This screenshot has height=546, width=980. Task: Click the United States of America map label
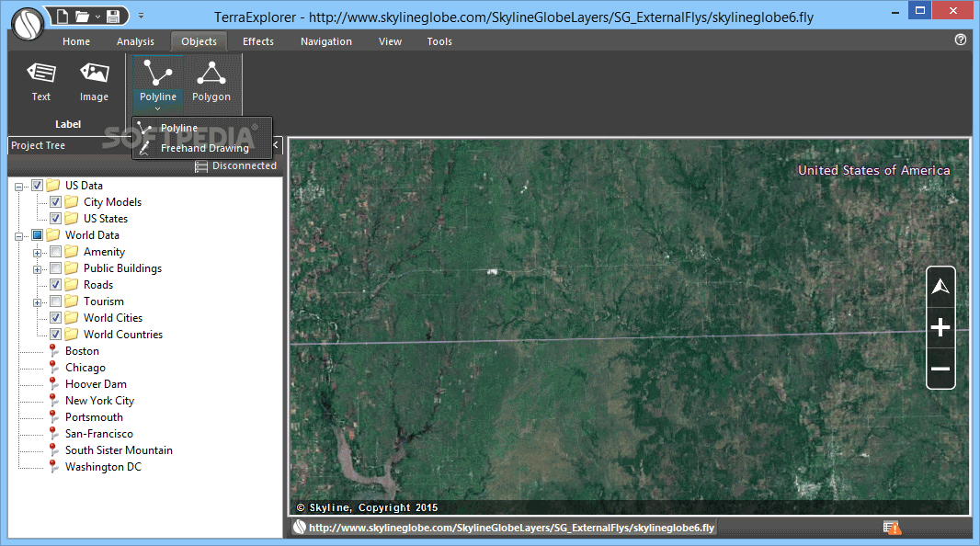point(873,170)
